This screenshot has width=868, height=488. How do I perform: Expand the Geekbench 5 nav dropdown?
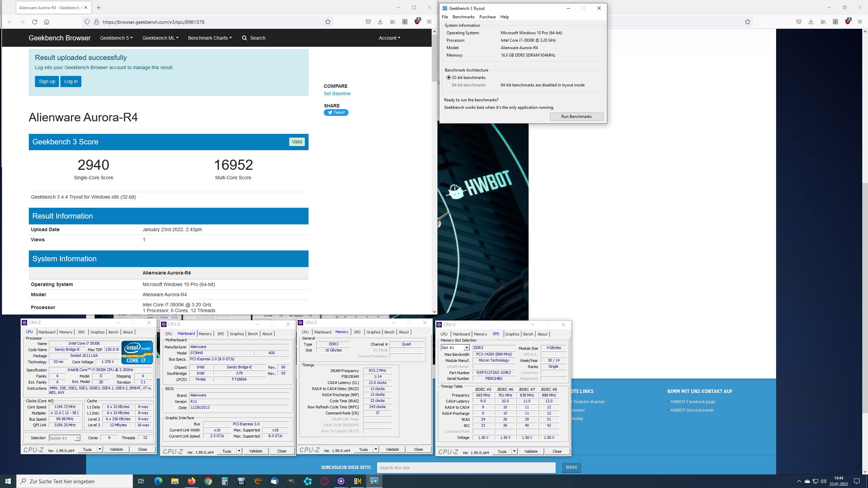click(x=116, y=38)
